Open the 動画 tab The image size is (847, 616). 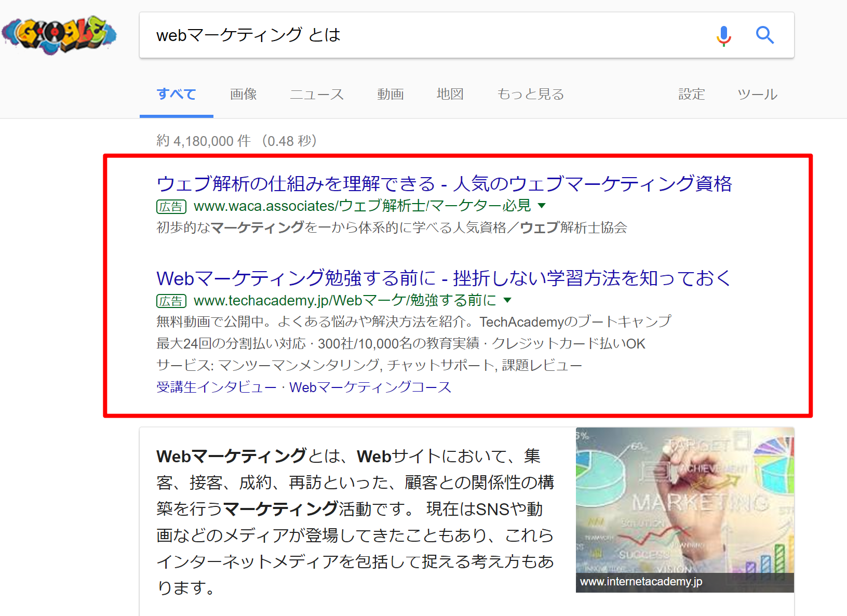(x=391, y=94)
